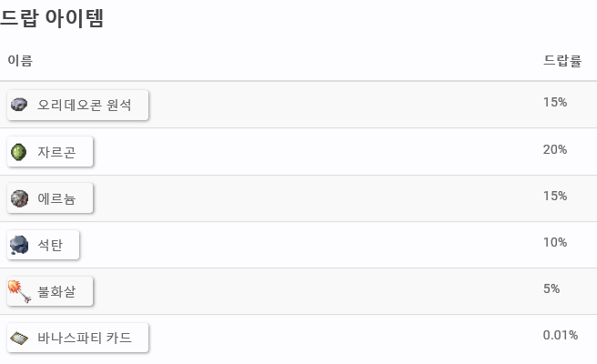Click the 0.01% card drop rate
Viewport: 597px width, 364px height.
(561, 335)
